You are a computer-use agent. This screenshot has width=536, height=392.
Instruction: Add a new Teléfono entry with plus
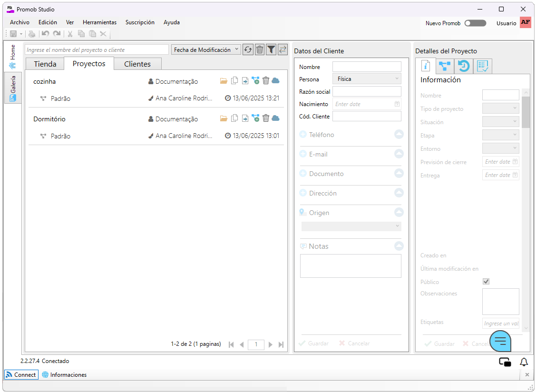303,135
